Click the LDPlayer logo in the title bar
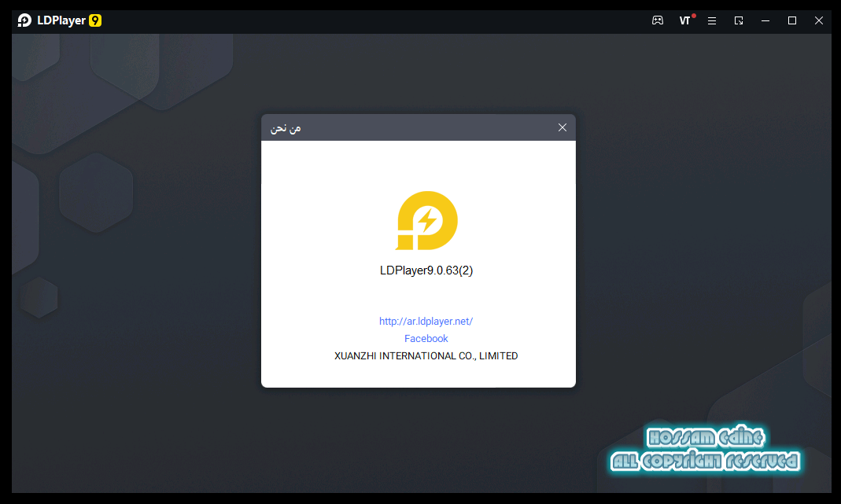The height and width of the screenshot is (504, 841). tap(24, 20)
